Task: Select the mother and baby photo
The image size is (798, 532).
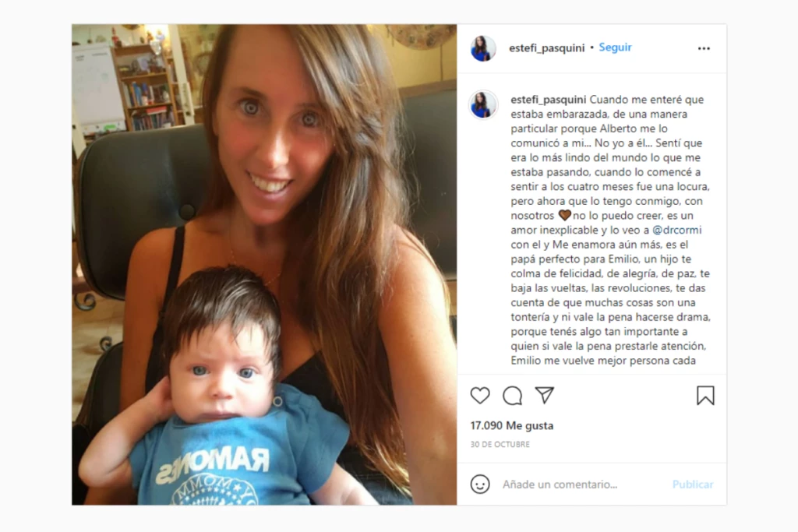Action: [264, 265]
